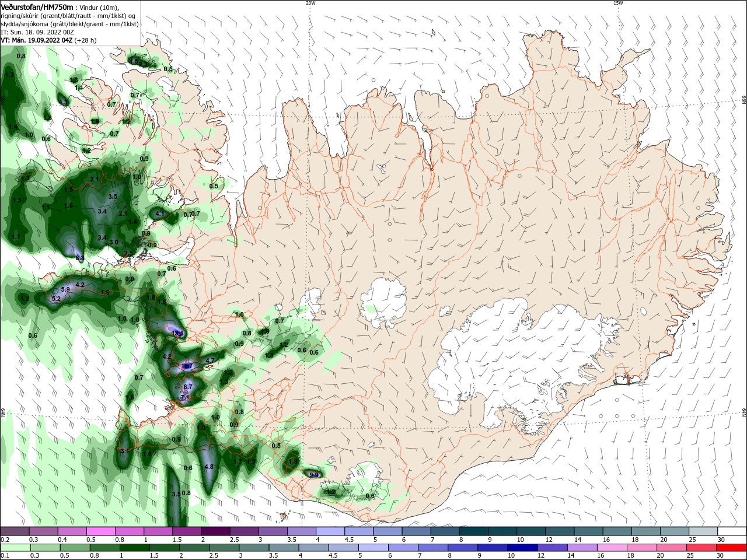This screenshot has width=747, height=560.
Task: Click the 0.1 label on the rain scale
Action: point(5,555)
